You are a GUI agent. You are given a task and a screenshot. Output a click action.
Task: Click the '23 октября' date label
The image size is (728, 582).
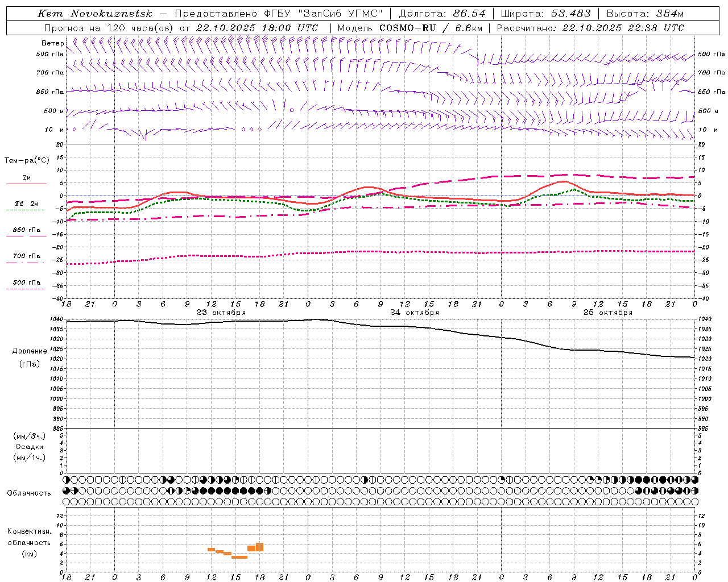(221, 313)
